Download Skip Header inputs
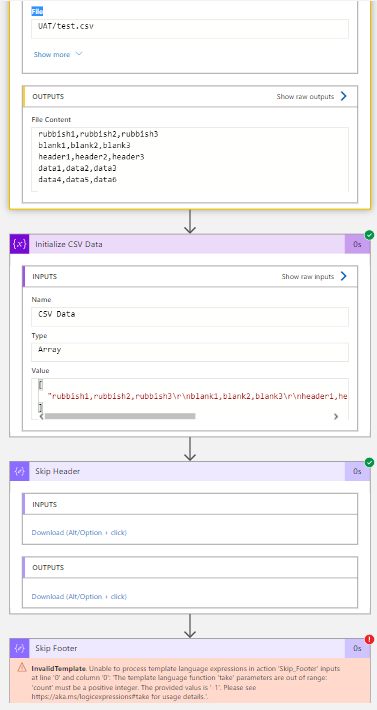 pos(79,532)
